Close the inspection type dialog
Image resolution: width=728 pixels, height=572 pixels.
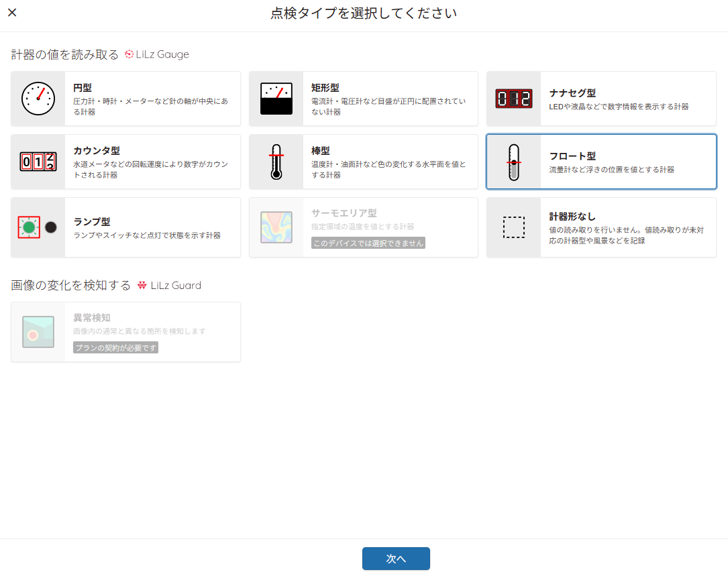coord(11,12)
